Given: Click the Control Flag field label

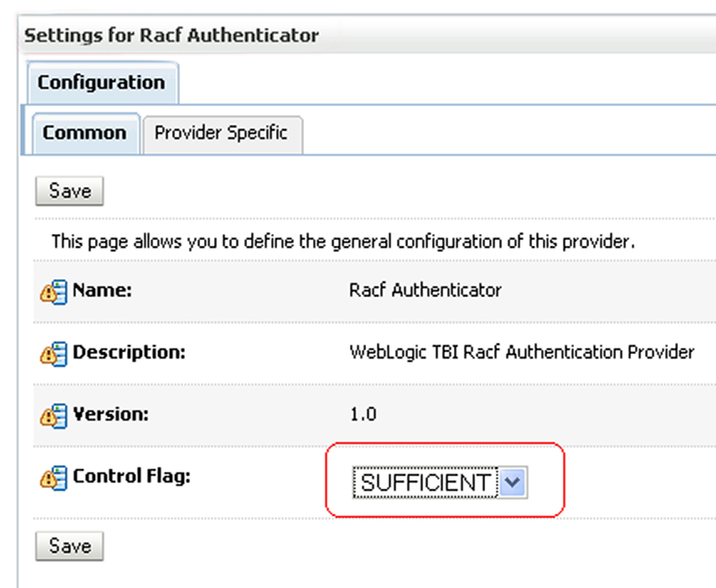Looking at the screenshot, I should click(131, 476).
